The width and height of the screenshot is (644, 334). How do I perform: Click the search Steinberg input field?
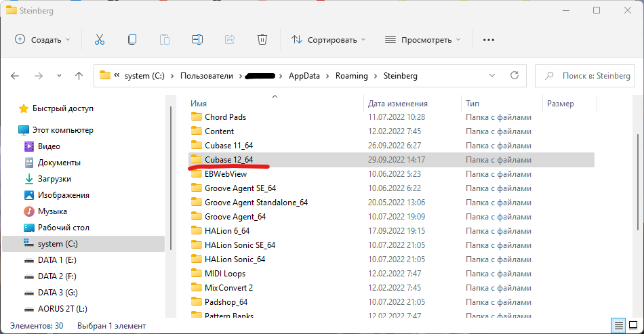[x=585, y=76]
